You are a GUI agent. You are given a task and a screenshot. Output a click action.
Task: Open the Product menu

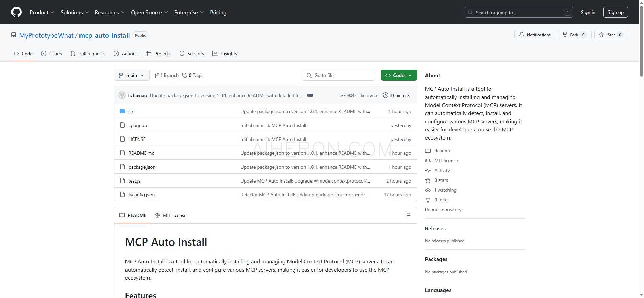[x=42, y=12]
